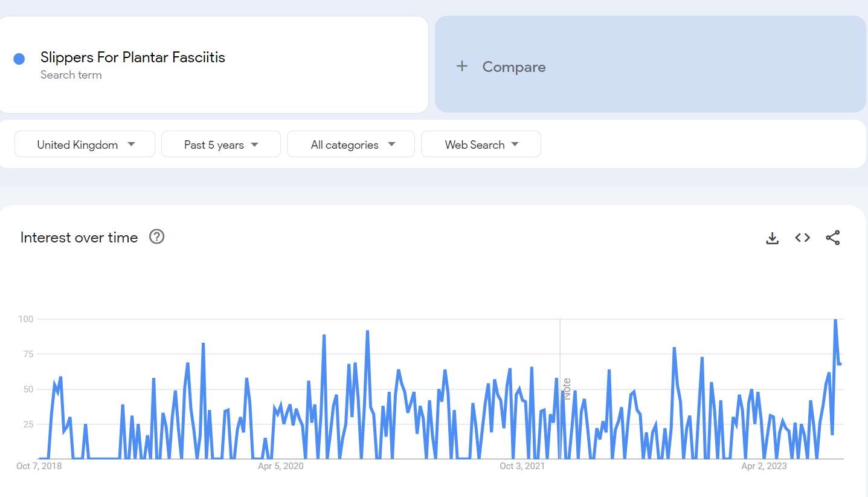This screenshot has height=497, width=868.
Task: Click the 75 value on the y-axis
Action: [28, 354]
